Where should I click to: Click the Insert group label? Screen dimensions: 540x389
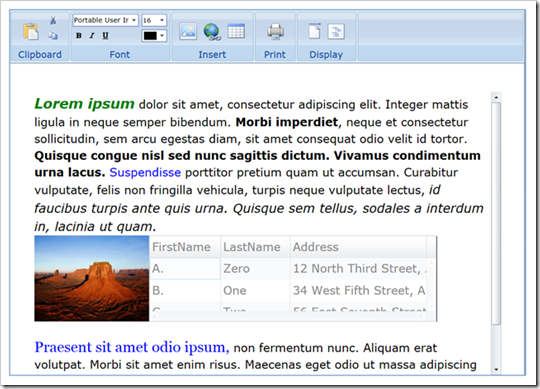212,55
